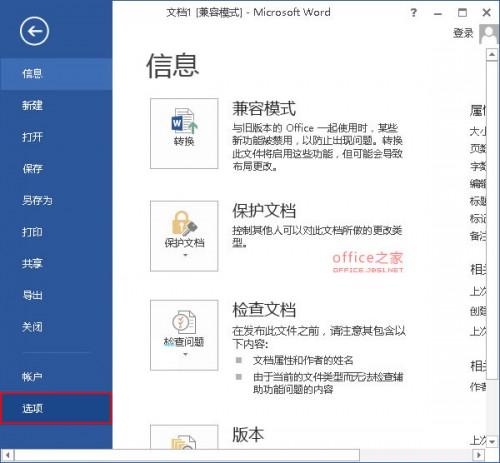This screenshot has width=500, height=463.
Task: Choose 保存 (Save) in sidebar
Action: click(x=56, y=169)
